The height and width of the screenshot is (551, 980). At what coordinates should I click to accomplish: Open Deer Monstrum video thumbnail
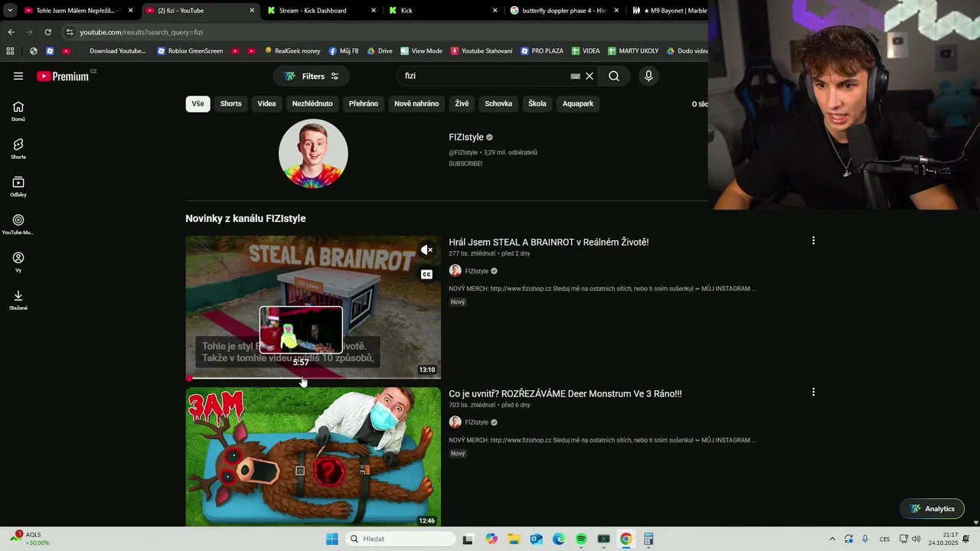(x=313, y=457)
